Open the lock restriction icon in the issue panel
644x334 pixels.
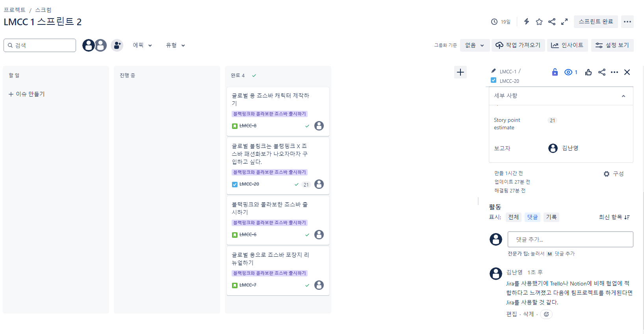tap(555, 72)
